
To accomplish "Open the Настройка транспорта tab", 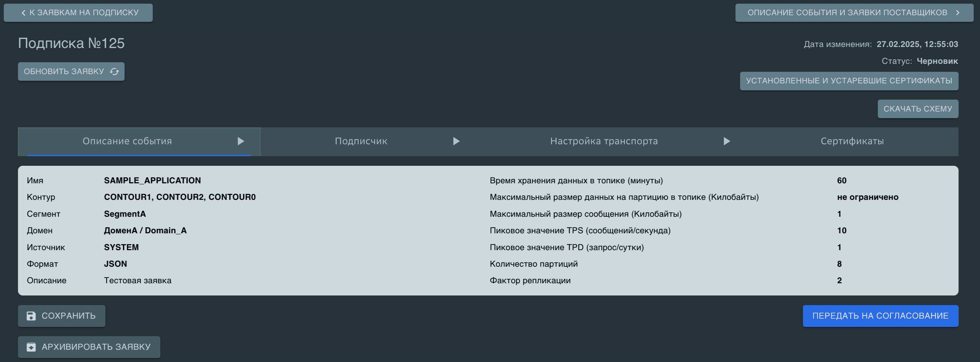I will click(604, 141).
